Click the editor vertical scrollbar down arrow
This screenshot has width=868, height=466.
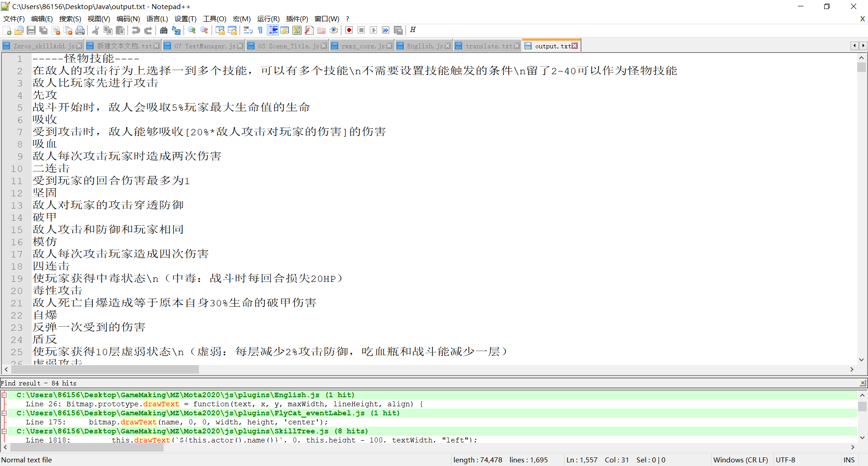[x=862, y=360]
